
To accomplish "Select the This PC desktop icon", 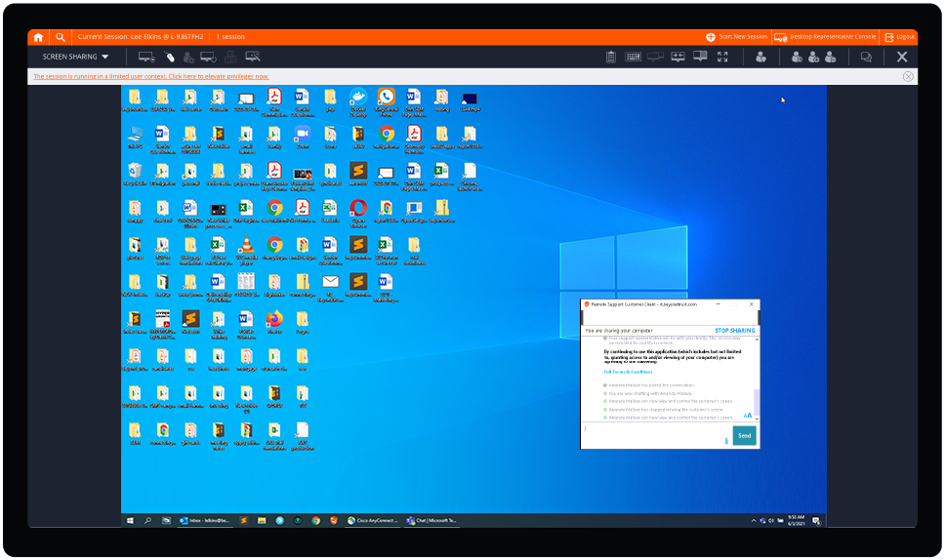I will click(x=135, y=138).
